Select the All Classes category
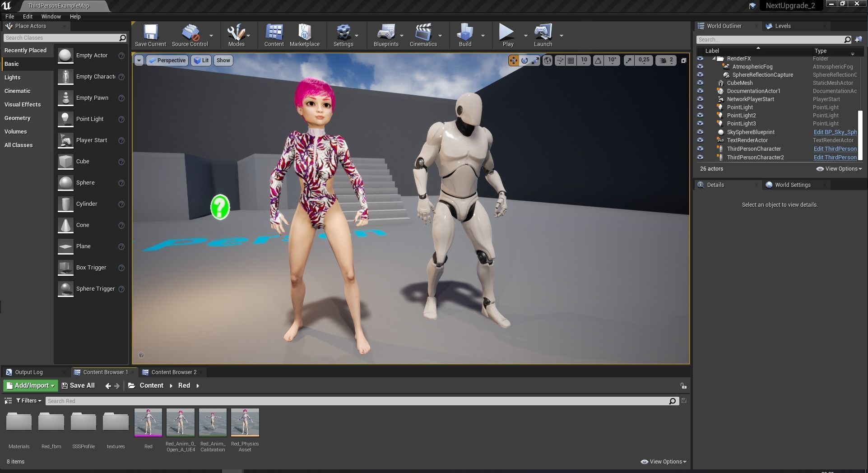The width and height of the screenshot is (868, 473). (19, 145)
